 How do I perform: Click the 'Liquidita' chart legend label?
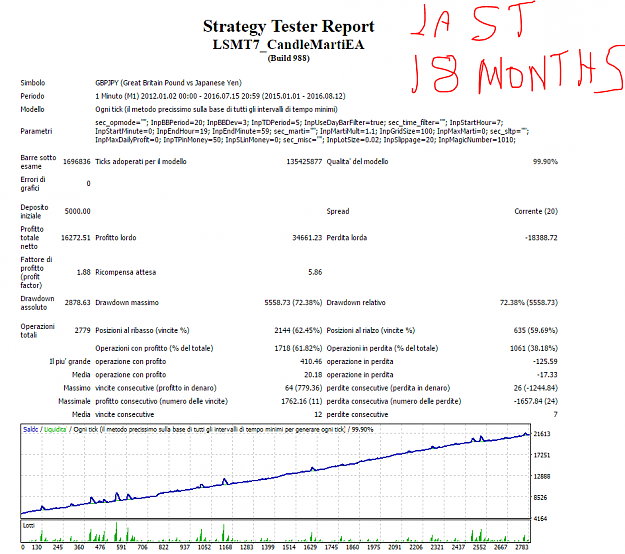[x=55, y=429]
